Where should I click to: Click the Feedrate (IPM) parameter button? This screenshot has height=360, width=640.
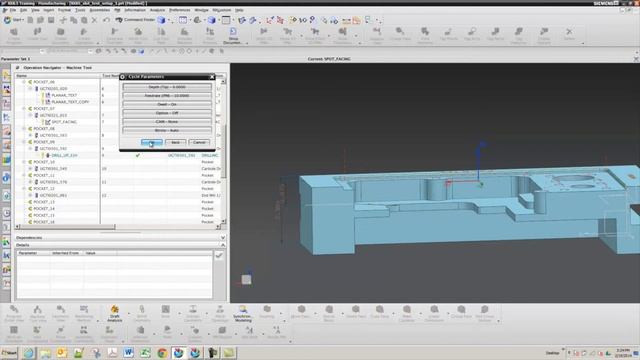click(x=167, y=96)
